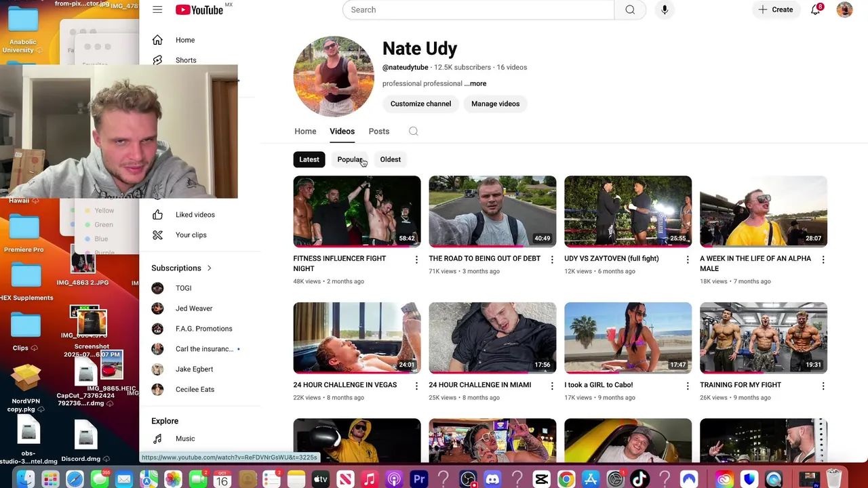This screenshot has width=868, height=488.
Task: Select the Videos tab
Action: point(342,131)
